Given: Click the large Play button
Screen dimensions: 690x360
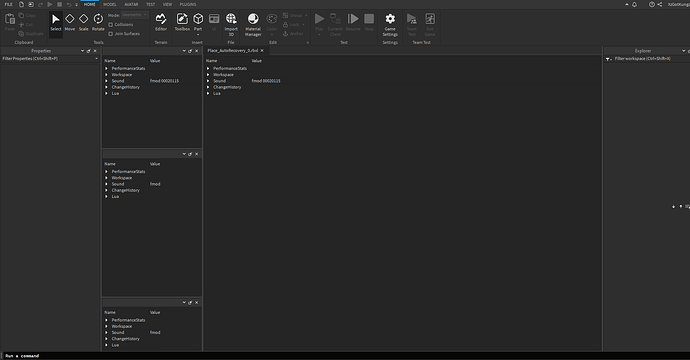Looking at the screenshot, I should (319, 19).
